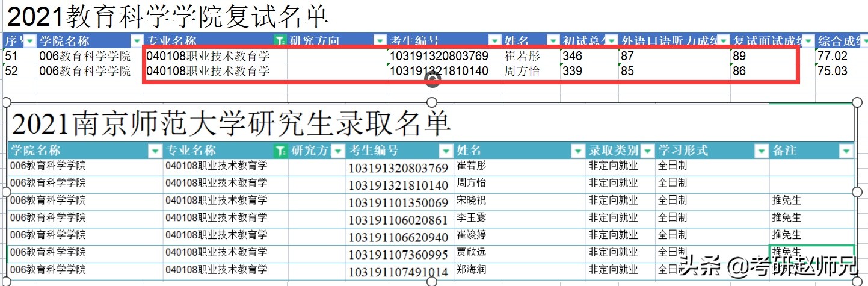Image resolution: width=868 pixels, height=286 pixels.
Task: Open 备注 filter dropdown
Action: [x=847, y=151]
